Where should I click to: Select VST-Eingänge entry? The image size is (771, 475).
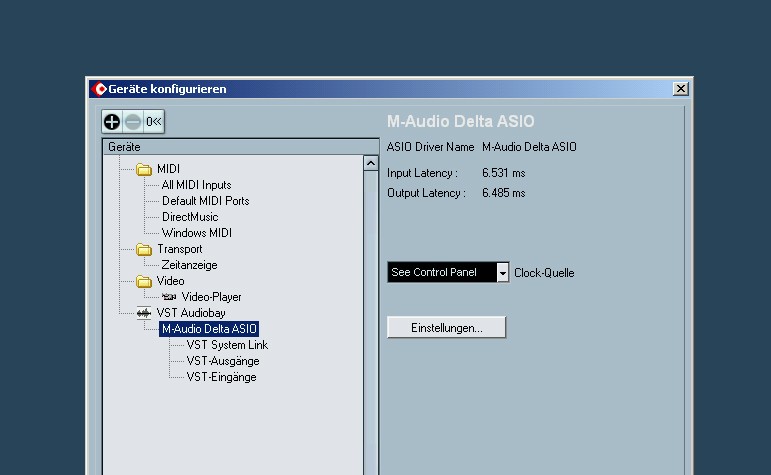pos(221,377)
